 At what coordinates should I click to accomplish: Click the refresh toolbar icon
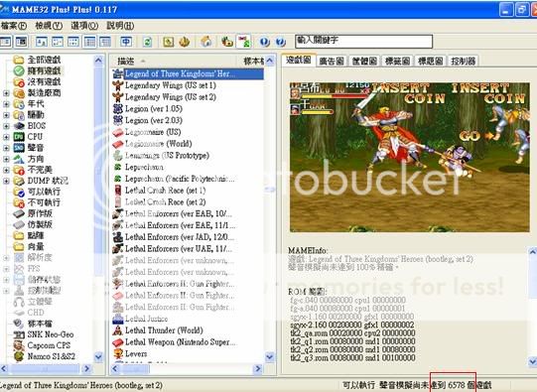click(148, 42)
